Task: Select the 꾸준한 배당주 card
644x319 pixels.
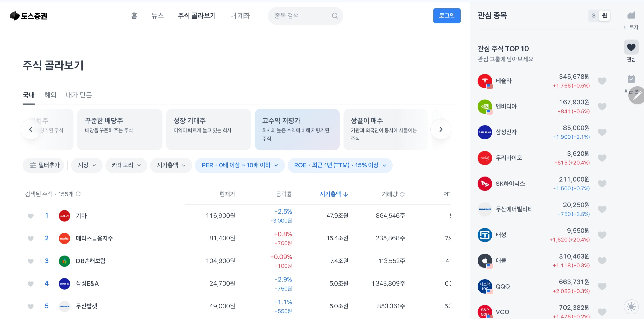Action: tap(120, 129)
